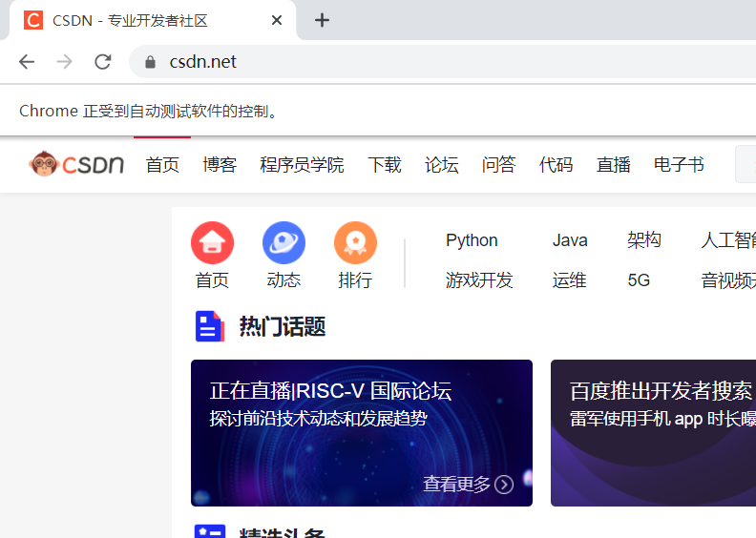Click the blue 动态 planet icon
The width and height of the screenshot is (756, 538).
click(283, 242)
